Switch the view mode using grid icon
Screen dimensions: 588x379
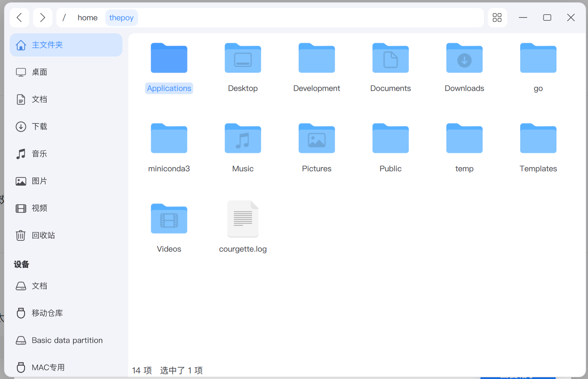coord(497,17)
